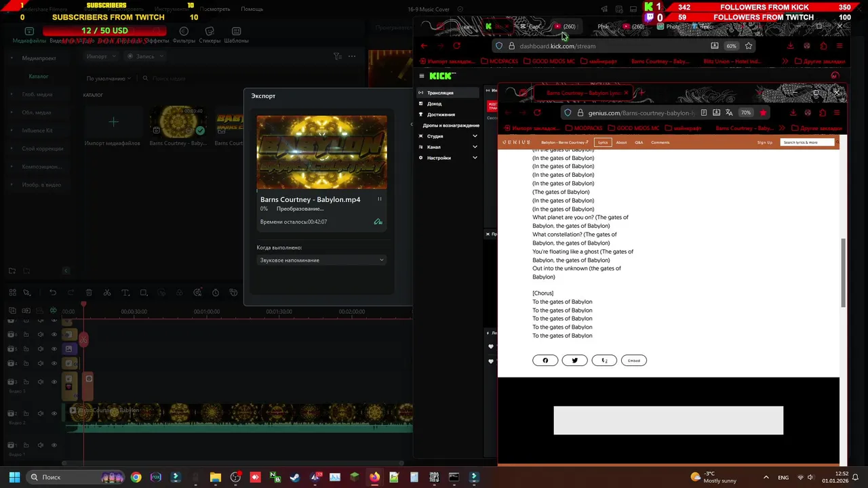Screen dimensions: 868x488
Task: Click the red scissors marker on the playhead
Action: click(x=83, y=339)
